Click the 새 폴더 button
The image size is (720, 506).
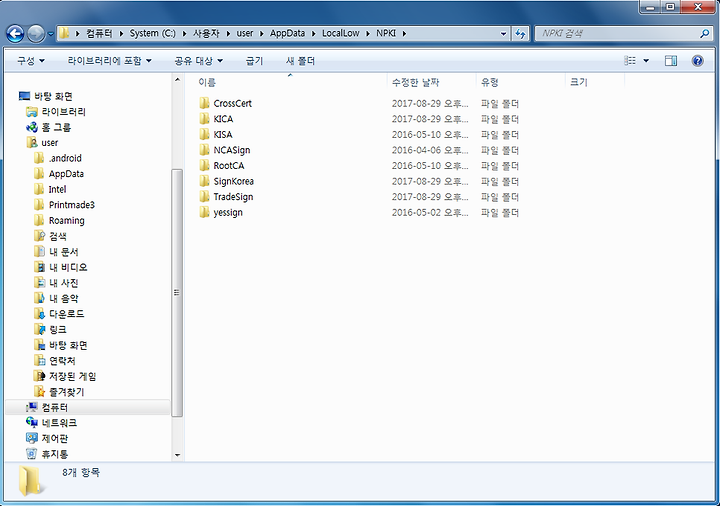tap(300, 61)
